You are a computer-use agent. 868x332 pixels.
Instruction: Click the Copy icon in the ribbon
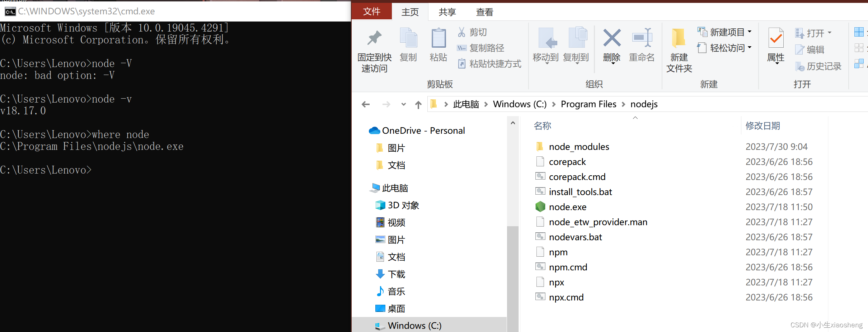click(x=408, y=38)
